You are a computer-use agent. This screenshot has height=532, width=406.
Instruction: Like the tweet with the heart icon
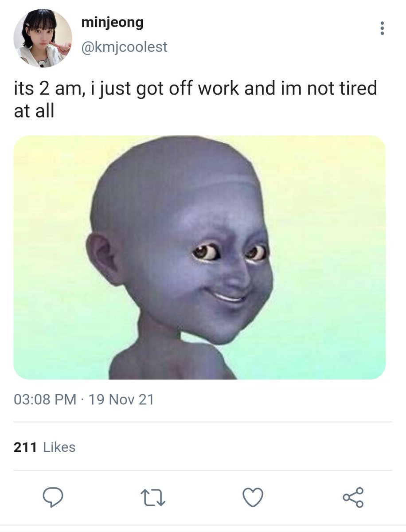pos(253,497)
